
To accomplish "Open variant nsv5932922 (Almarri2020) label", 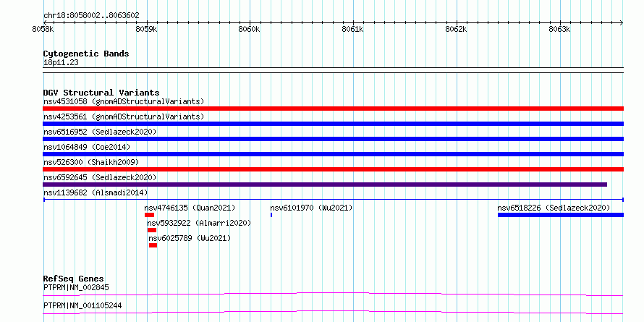I will (x=199, y=223).
